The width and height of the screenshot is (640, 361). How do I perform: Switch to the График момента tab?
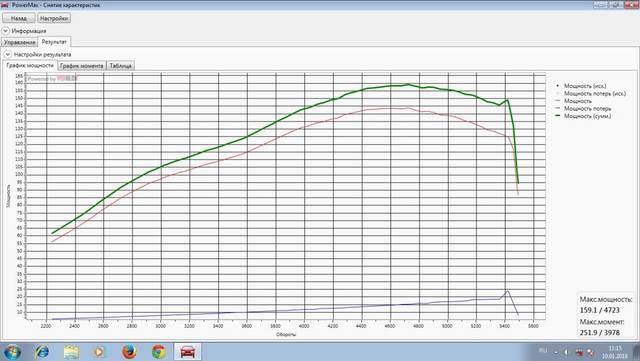[x=82, y=66]
